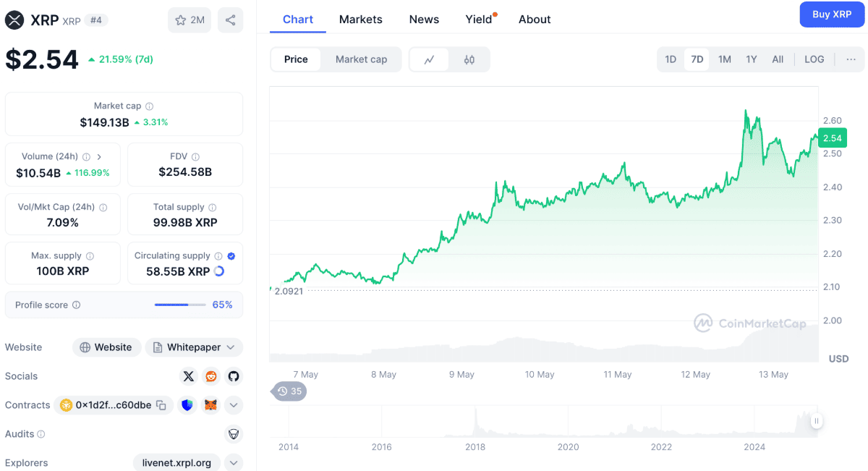Open the X (Twitter) social link

189,376
